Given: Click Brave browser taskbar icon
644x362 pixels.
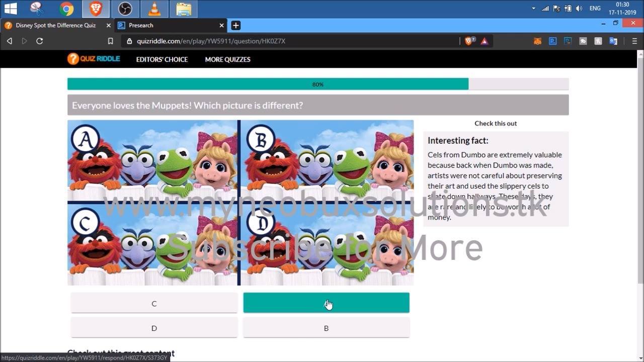Looking at the screenshot, I should [x=96, y=9].
